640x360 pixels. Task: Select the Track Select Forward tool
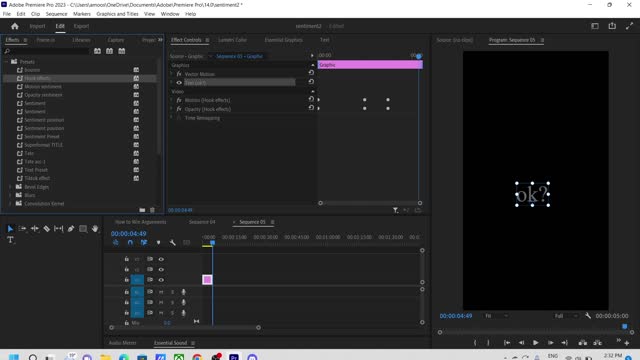(x=22, y=229)
